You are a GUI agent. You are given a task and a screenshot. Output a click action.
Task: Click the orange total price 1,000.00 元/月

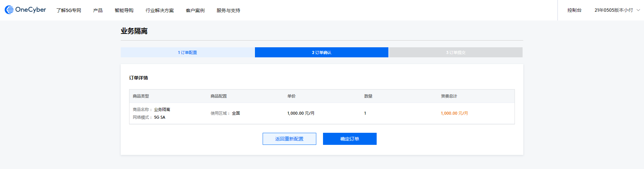(454, 113)
